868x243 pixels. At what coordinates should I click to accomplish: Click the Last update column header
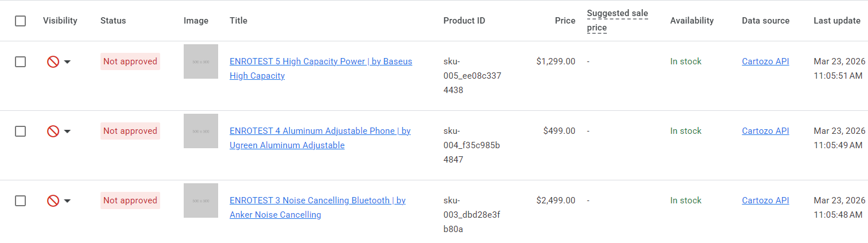(x=836, y=21)
